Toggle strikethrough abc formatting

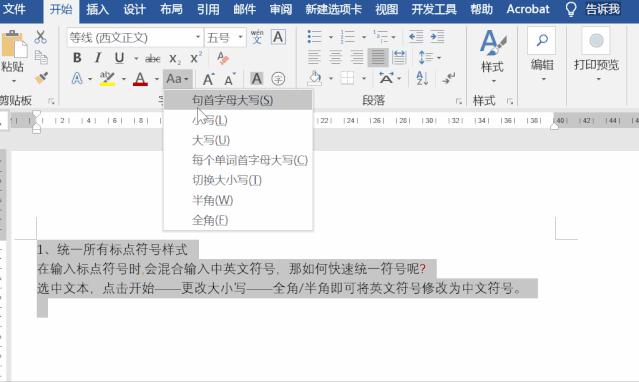[153, 59]
